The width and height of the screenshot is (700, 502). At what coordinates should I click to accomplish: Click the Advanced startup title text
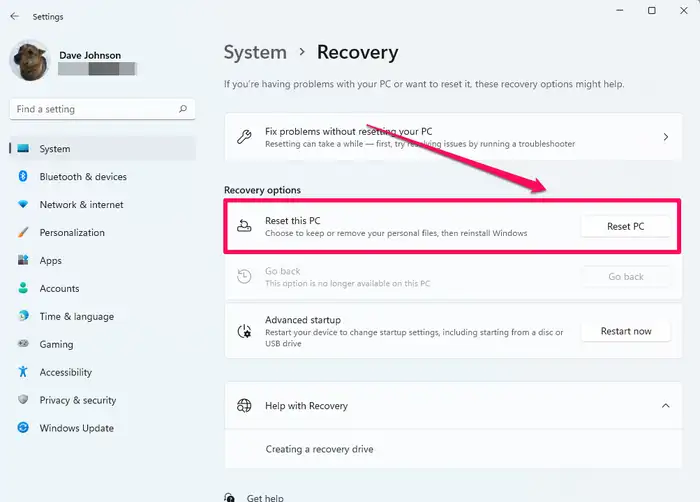[x=303, y=320]
